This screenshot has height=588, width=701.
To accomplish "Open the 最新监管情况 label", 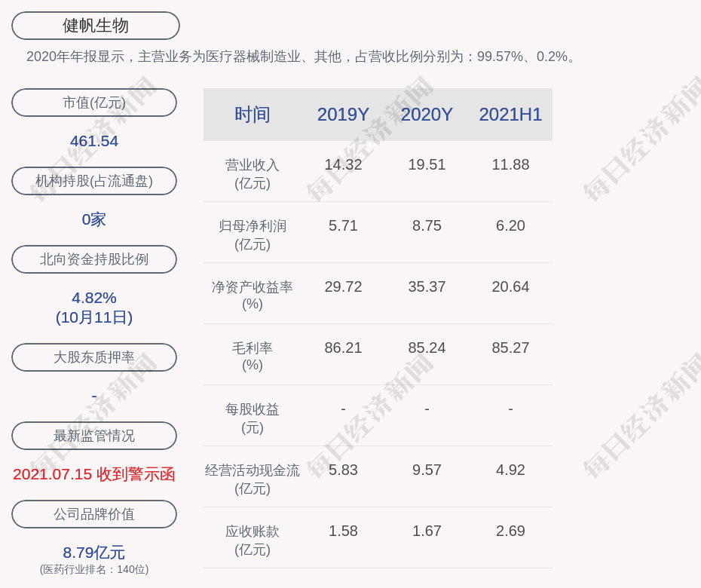I will click(x=94, y=436).
